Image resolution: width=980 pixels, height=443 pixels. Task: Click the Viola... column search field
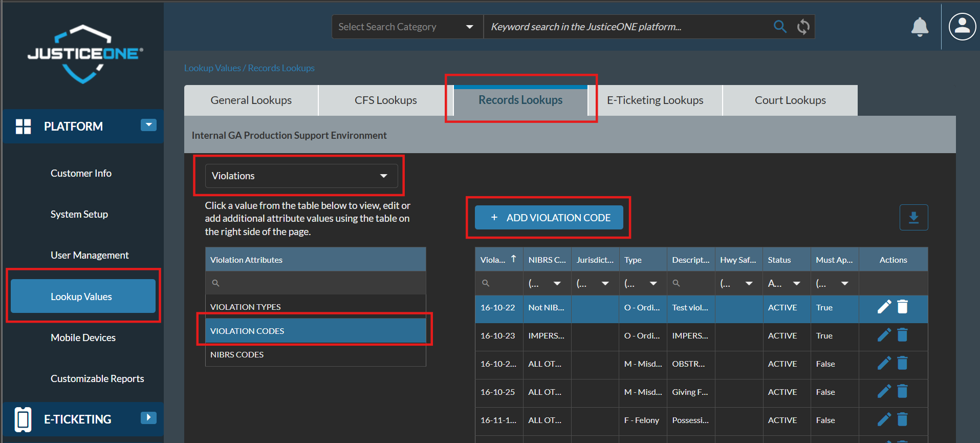pos(499,283)
